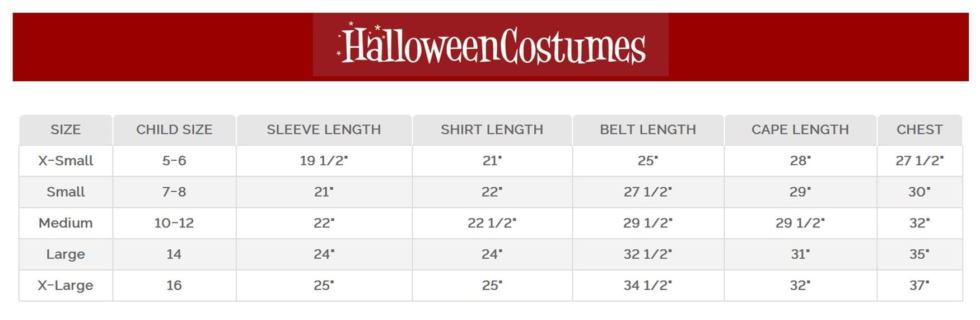
Task: Select the X-Large size row label
Action: click(66, 285)
